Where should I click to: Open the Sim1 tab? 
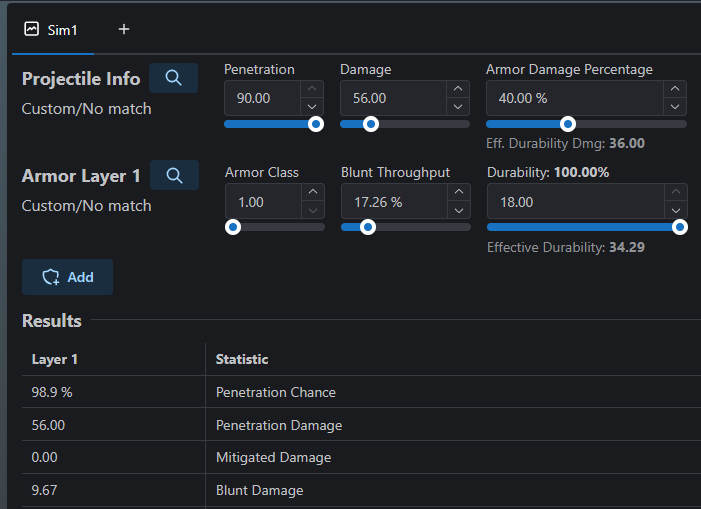(x=53, y=30)
